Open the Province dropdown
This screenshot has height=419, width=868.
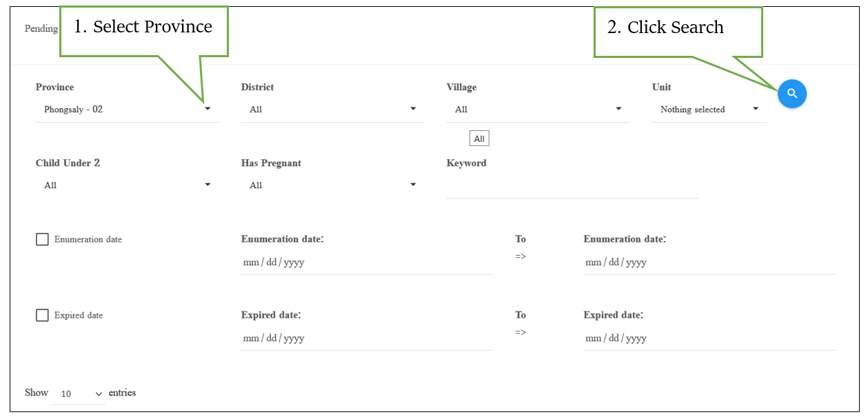(x=127, y=110)
